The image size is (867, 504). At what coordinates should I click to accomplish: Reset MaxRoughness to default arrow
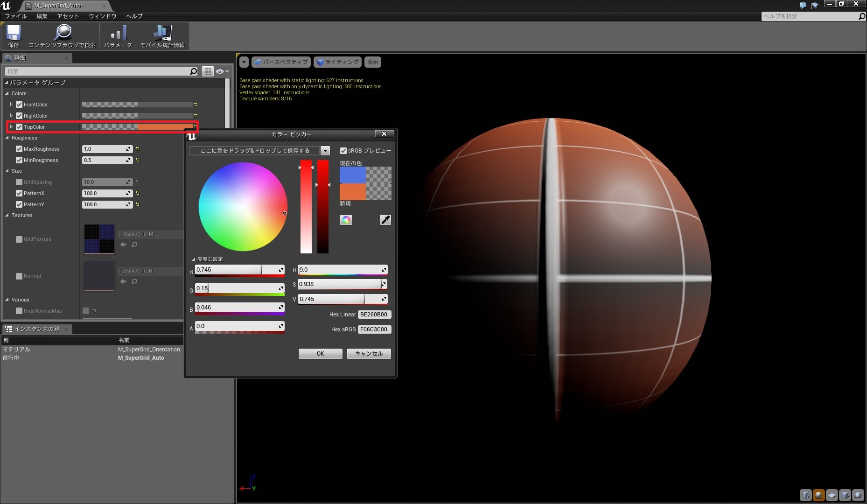pyautogui.click(x=138, y=149)
